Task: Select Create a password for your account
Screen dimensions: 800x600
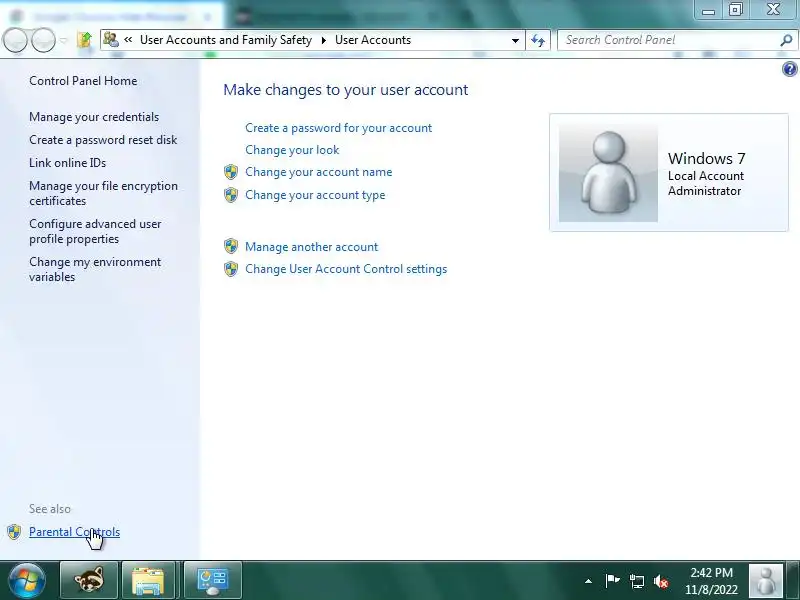Action: [x=338, y=128]
